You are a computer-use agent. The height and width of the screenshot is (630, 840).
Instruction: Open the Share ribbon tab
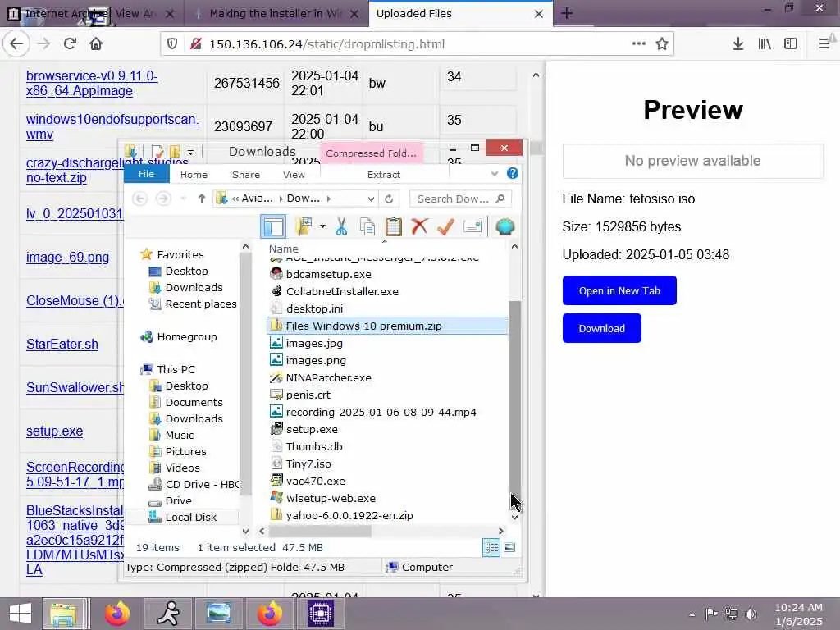246,175
